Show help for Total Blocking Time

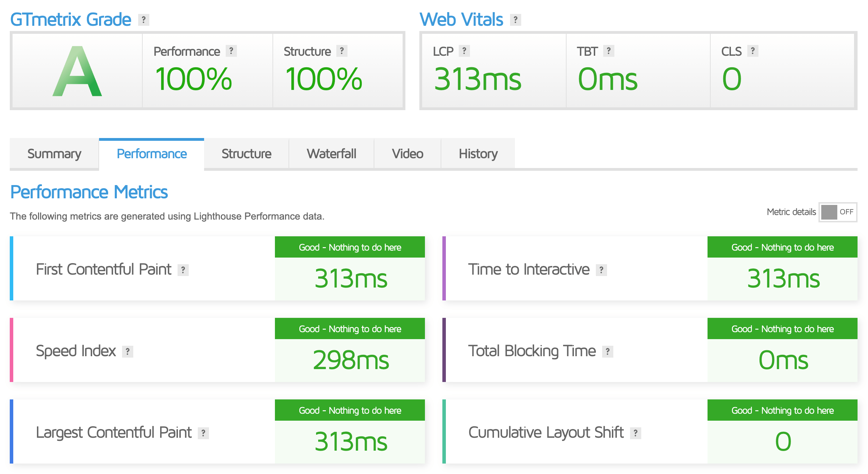click(607, 352)
